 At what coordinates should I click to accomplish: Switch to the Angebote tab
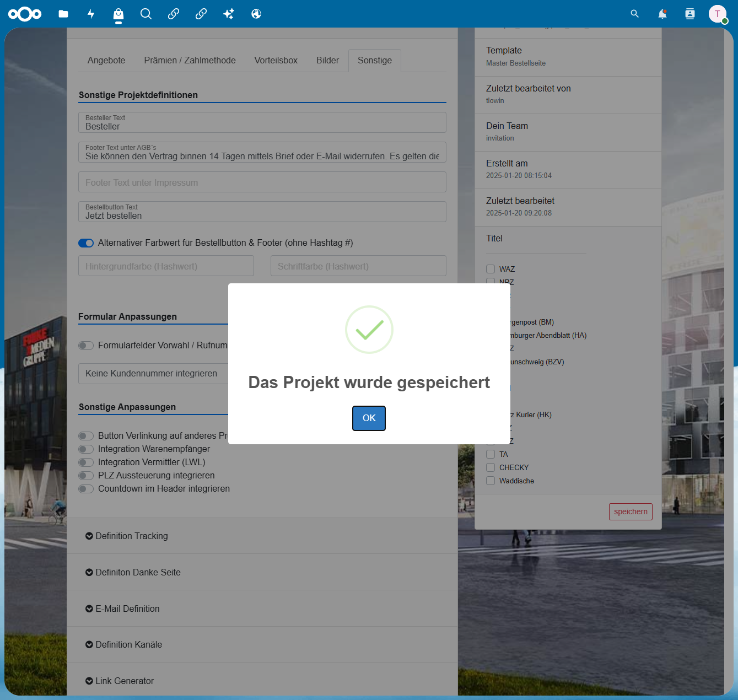click(x=106, y=61)
